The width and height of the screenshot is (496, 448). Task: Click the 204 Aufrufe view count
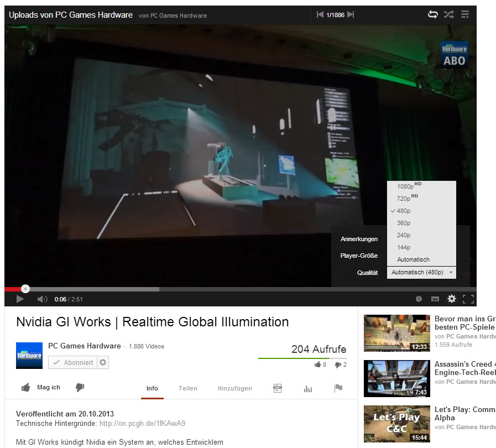(x=319, y=350)
